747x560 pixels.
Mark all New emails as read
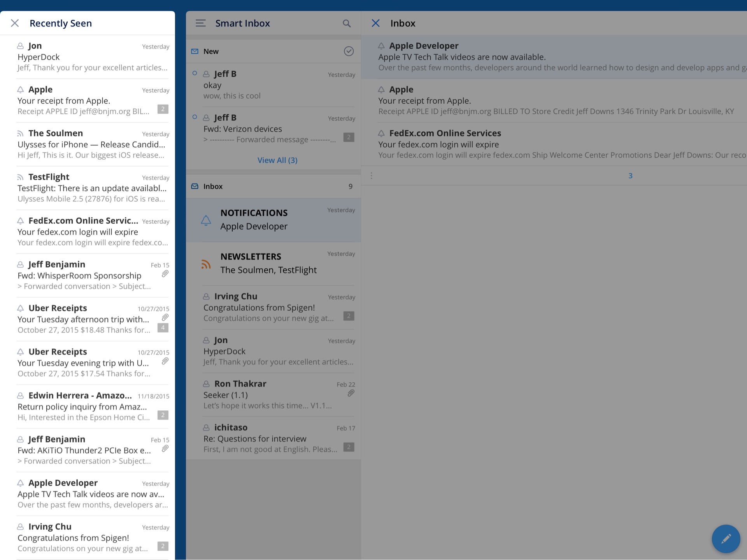pyautogui.click(x=349, y=51)
